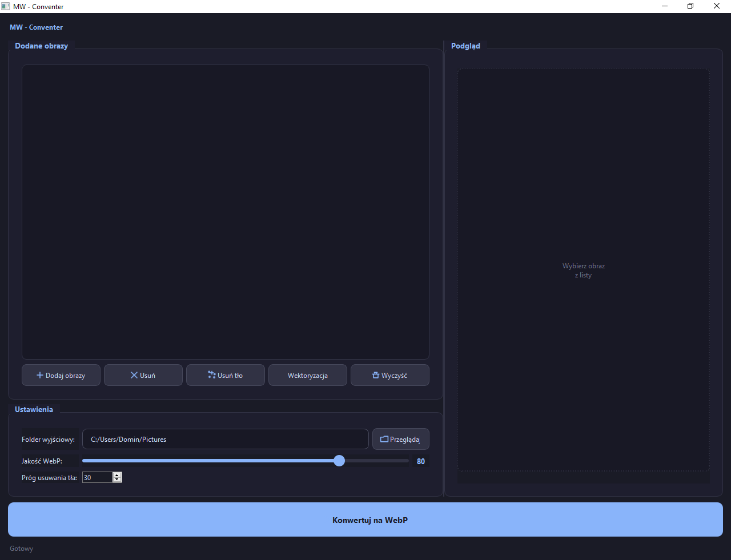
Task: Click the Podgląd group title
Action: (465, 46)
